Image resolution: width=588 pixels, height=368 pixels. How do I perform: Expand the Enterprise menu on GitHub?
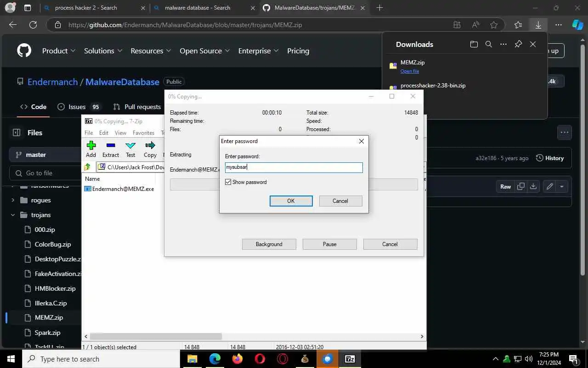(x=258, y=51)
